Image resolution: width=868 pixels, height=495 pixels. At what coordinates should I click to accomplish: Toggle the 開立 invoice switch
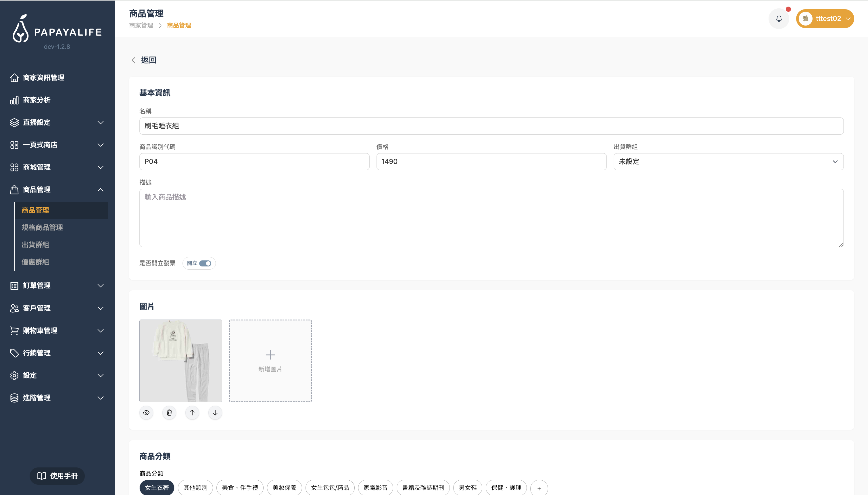(205, 263)
